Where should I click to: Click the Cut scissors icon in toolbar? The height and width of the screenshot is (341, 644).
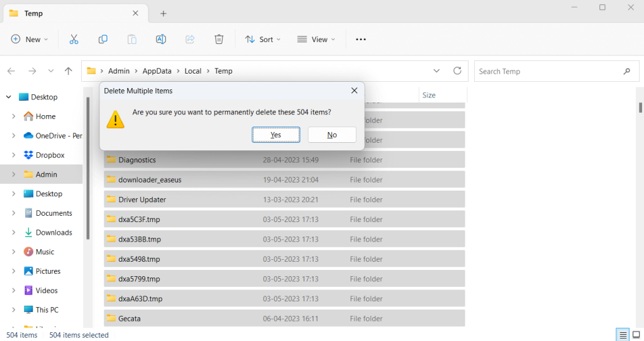click(x=74, y=39)
